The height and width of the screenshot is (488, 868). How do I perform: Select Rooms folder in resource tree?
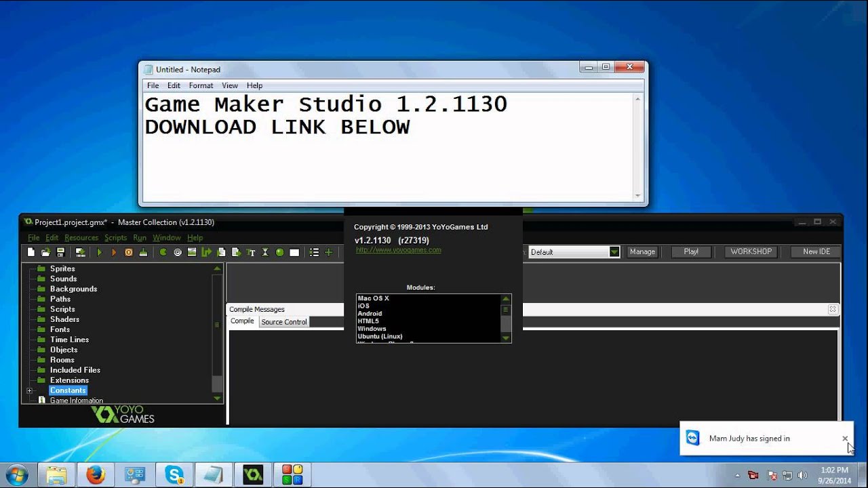click(62, 360)
